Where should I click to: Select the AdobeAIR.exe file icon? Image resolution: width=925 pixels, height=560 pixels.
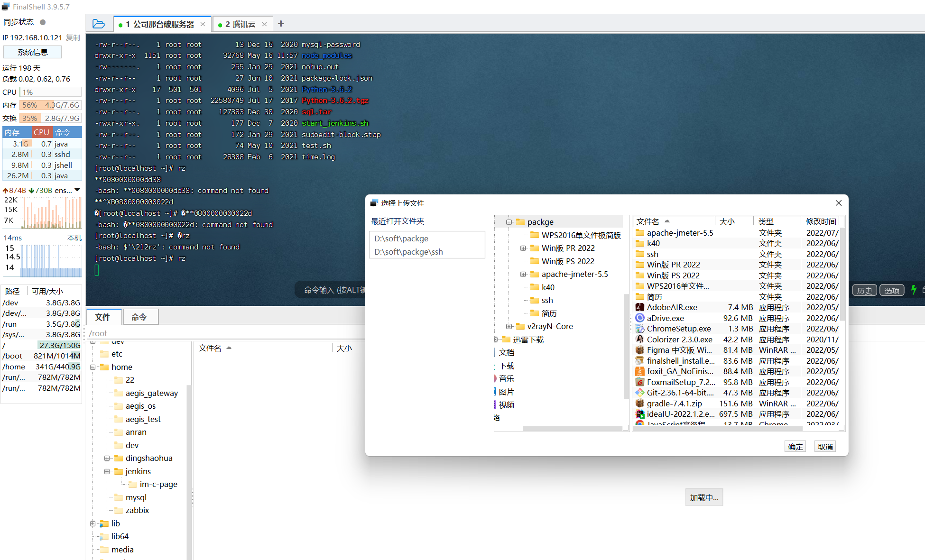(640, 307)
